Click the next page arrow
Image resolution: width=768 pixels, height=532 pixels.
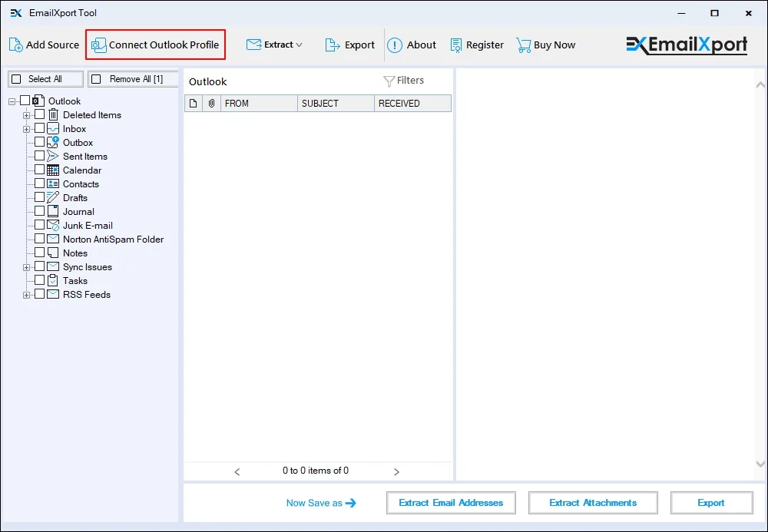pyautogui.click(x=397, y=471)
